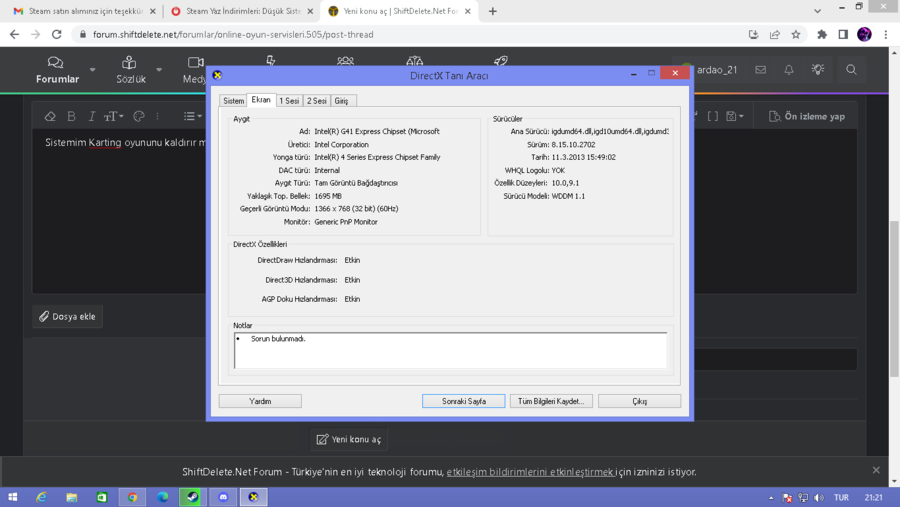Select the Ekran tab in DirectX dialog
900x507 pixels.
[x=261, y=100]
